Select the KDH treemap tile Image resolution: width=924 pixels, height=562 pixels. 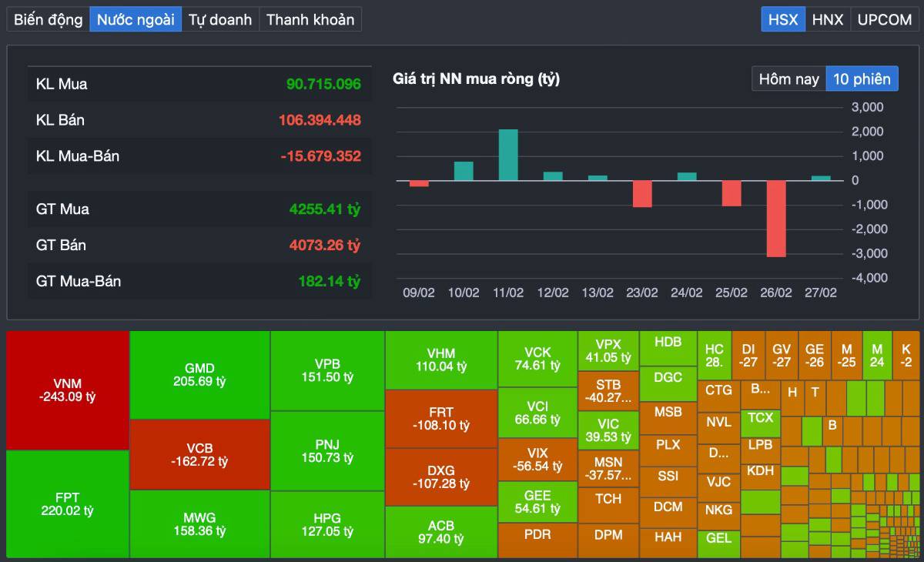[760, 475]
